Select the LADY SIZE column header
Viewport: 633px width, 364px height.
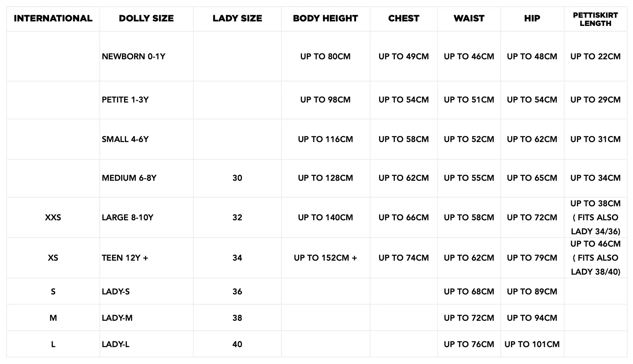coord(237,19)
